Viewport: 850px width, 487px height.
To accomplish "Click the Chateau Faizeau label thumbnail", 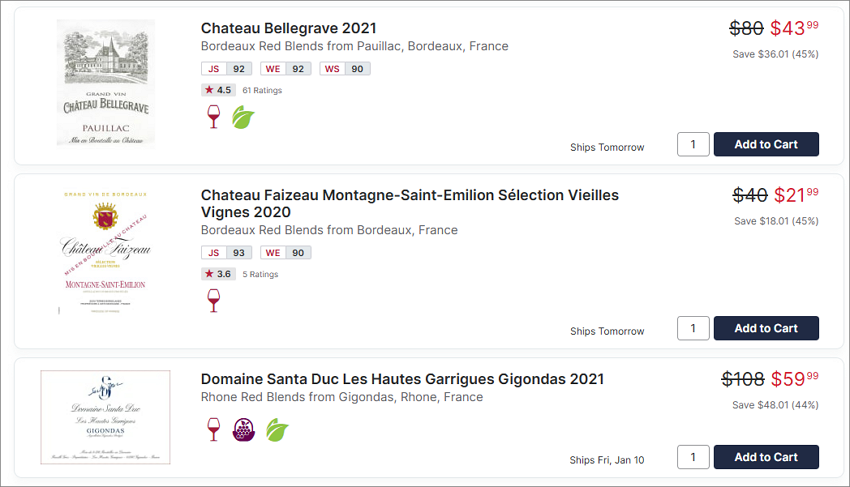I will tap(106, 252).
